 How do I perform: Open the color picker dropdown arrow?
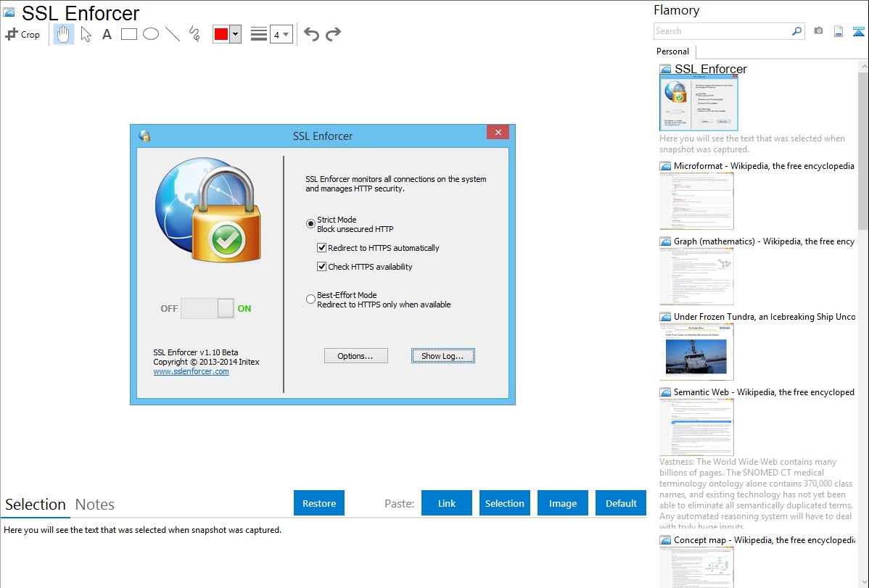pos(236,34)
